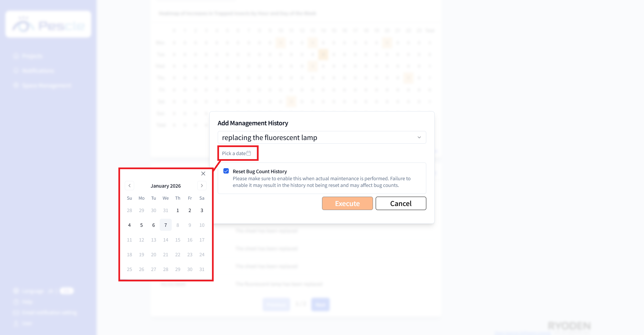The image size is (644, 335).
Task: Click the Pick a date field
Action: (x=234, y=153)
